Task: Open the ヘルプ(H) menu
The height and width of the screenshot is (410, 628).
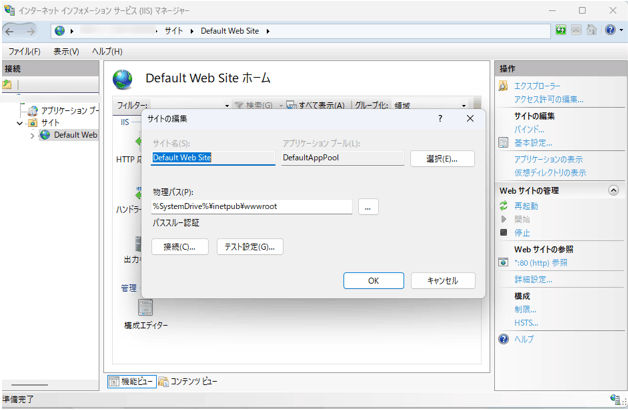Action: (107, 51)
